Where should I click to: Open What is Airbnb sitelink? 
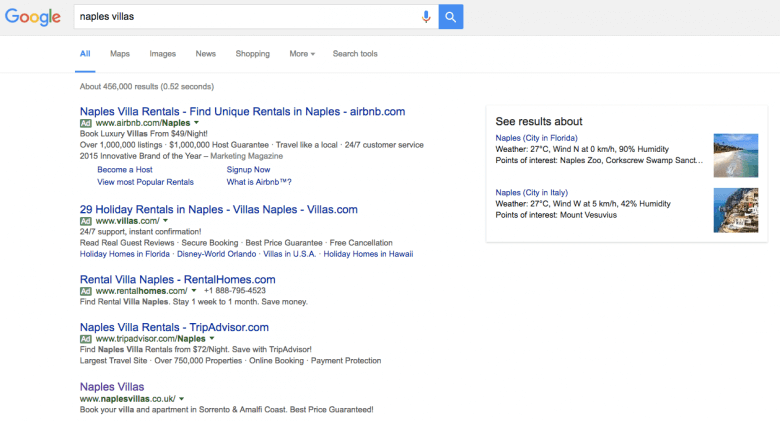259,182
